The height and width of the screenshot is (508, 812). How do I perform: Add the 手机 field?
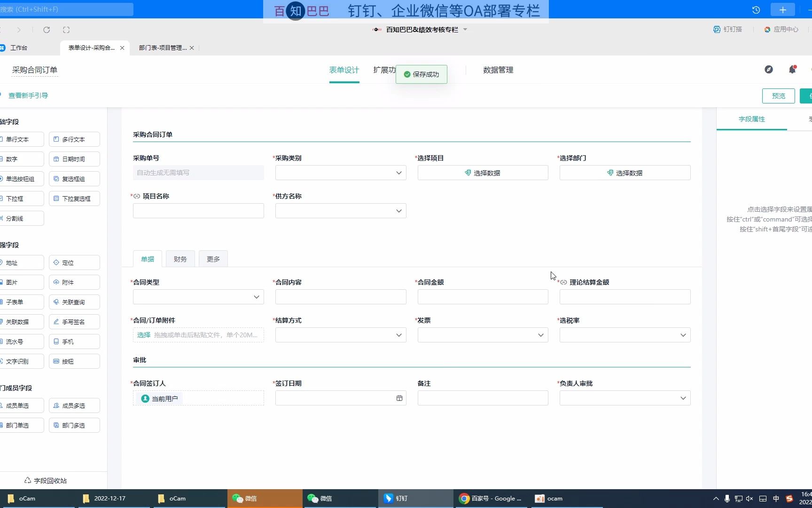click(x=74, y=341)
